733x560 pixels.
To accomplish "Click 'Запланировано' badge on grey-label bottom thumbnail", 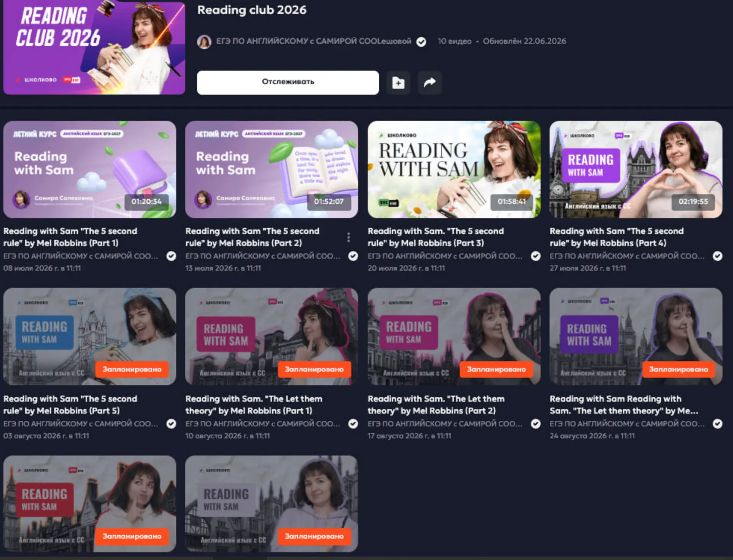I will [314, 536].
